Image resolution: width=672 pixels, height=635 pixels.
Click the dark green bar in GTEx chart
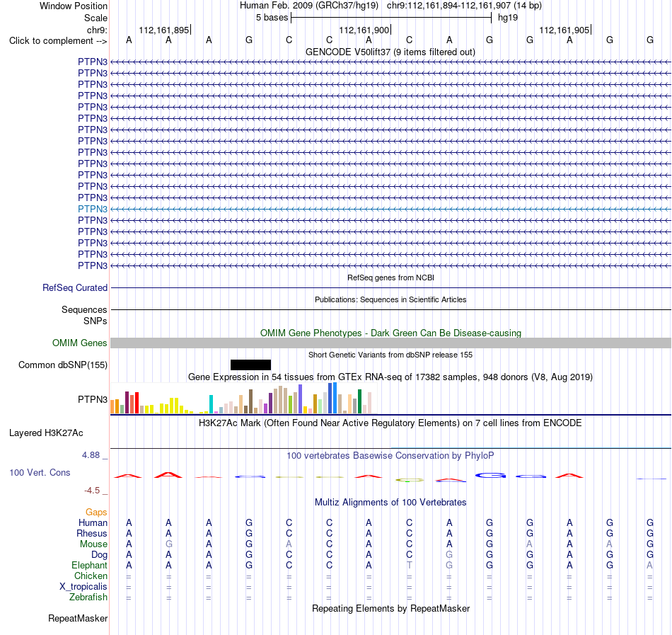[359, 401]
